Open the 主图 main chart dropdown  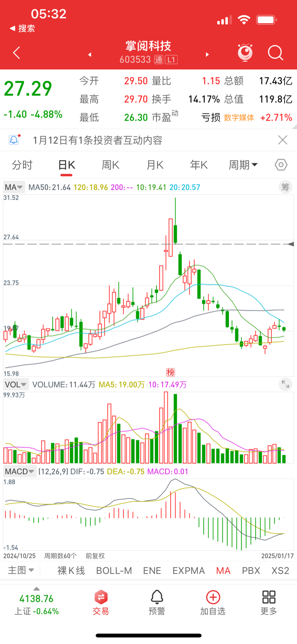(x=21, y=570)
